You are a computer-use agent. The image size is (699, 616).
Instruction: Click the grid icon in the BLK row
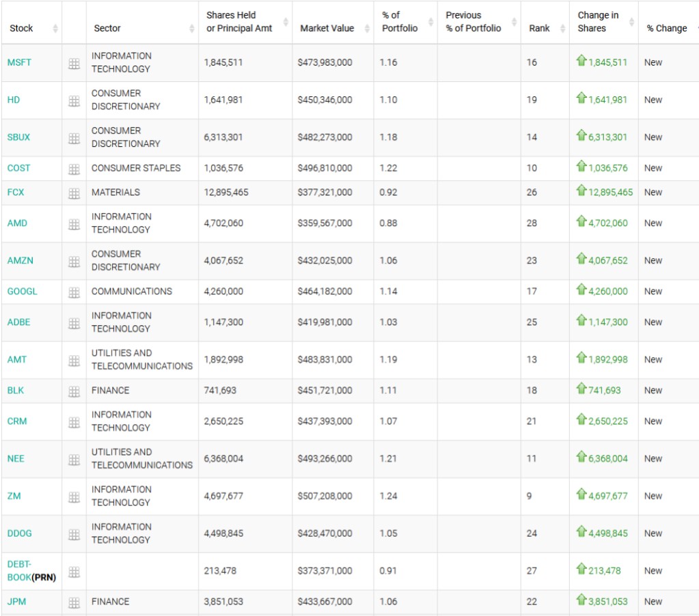click(x=74, y=391)
